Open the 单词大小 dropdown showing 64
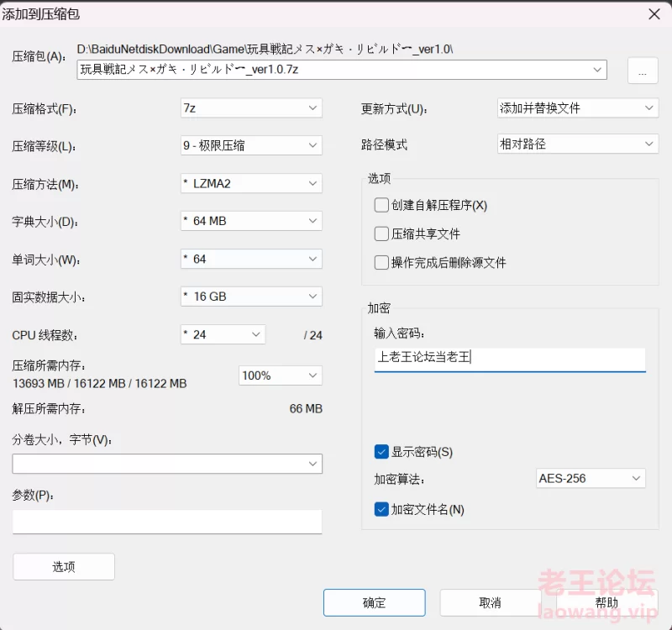 251,259
